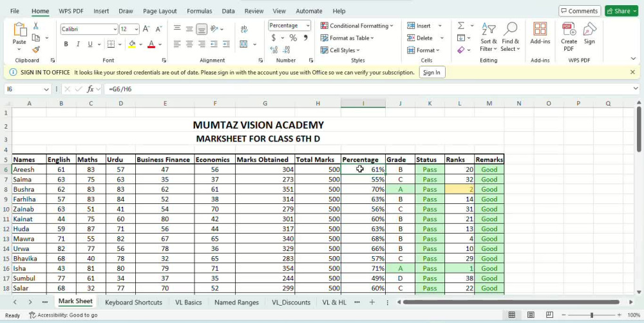
Task: Switch to Named Ranges sheet tab
Action: [236, 302]
